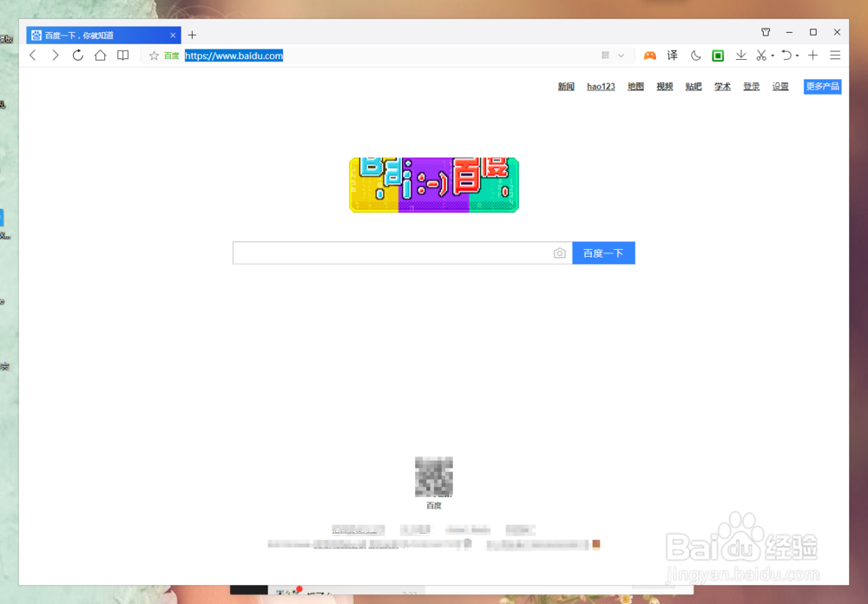
Task: Click the 更多产品 button
Action: pyautogui.click(x=823, y=87)
